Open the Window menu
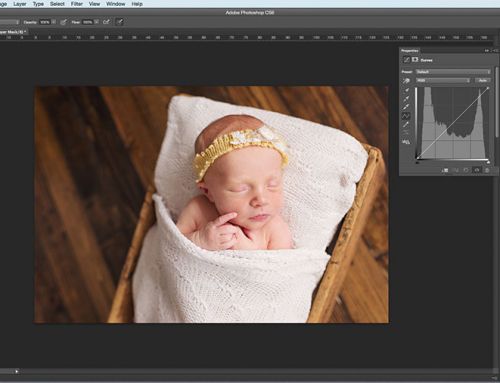 tap(115, 4)
